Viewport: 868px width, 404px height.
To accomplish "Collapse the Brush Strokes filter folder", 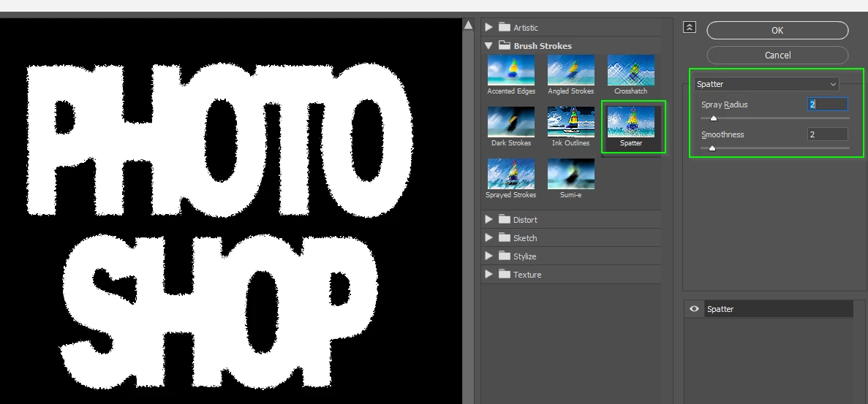I will (488, 46).
